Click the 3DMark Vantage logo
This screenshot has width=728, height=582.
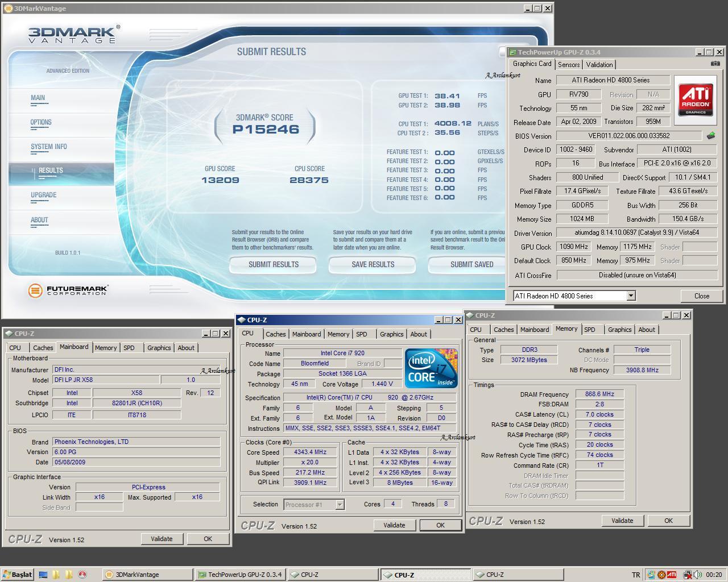(x=74, y=34)
